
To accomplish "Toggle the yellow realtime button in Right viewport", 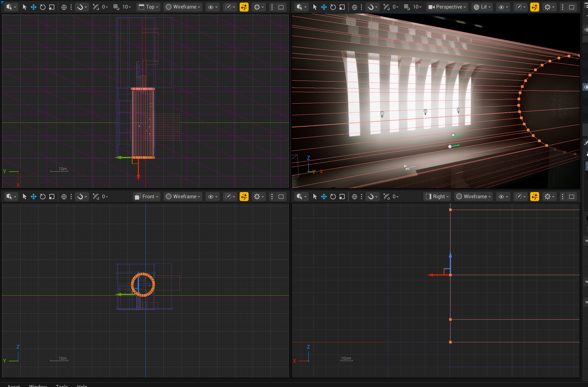I will (x=535, y=197).
